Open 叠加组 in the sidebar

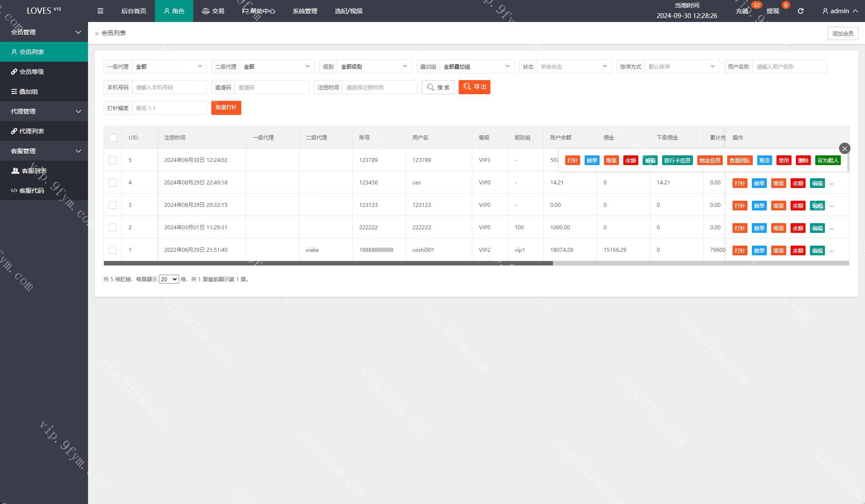[28, 92]
